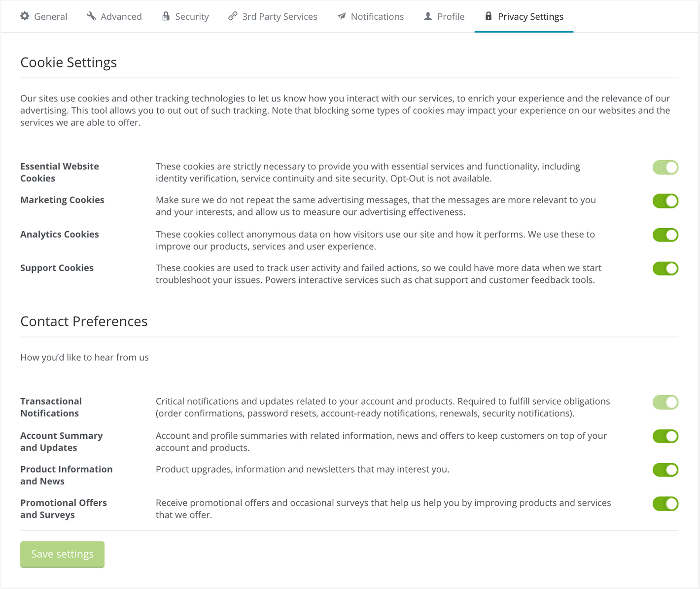The width and height of the screenshot is (700, 589).
Task: Turn off Analytics Cookies switch
Action: 665,235
